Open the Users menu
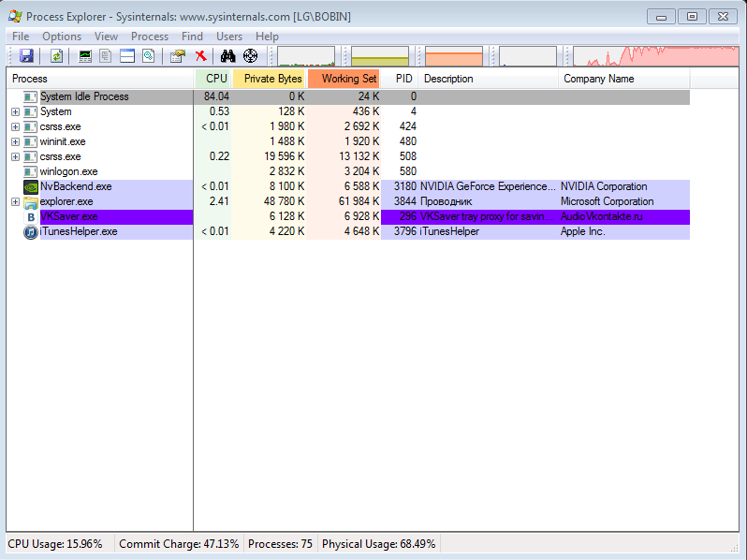 pyautogui.click(x=229, y=37)
